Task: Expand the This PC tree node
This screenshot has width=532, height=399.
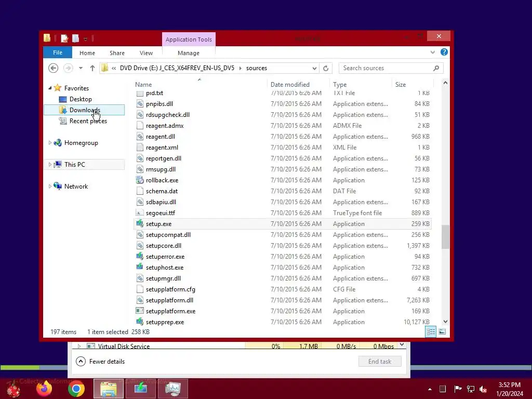Action: 50,164
